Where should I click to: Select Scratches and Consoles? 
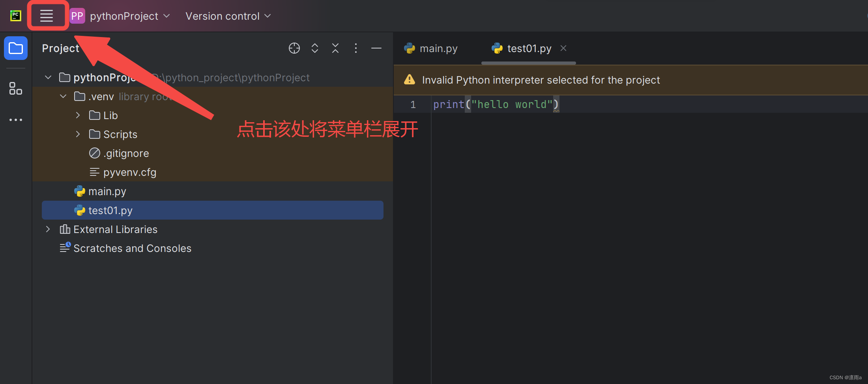coord(213,248)
